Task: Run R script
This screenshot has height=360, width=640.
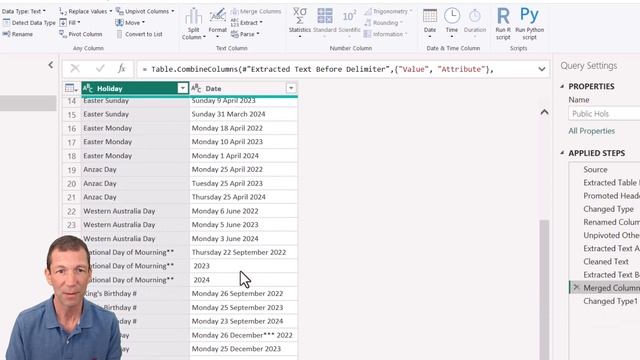Action: (503, 24)
